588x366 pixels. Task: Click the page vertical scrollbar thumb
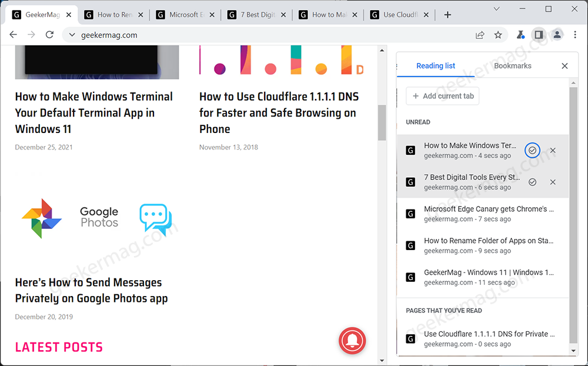tap(382, 122)
